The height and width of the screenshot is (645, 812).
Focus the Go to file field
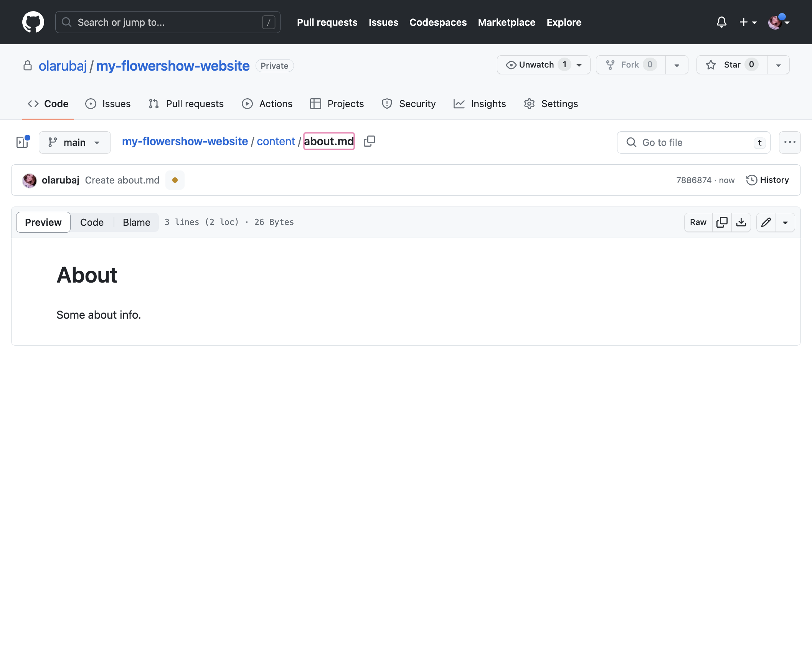(693, 142)
